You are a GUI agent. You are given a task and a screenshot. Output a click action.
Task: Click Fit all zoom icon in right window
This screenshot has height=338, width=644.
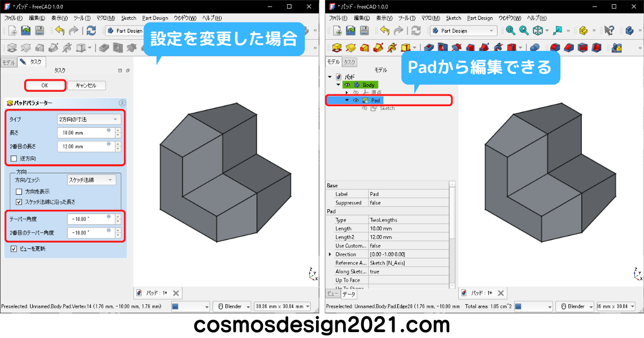pos(510,31)
